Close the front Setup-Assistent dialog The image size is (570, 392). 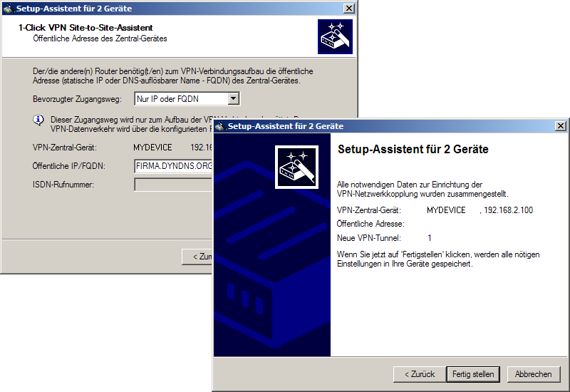560,126
